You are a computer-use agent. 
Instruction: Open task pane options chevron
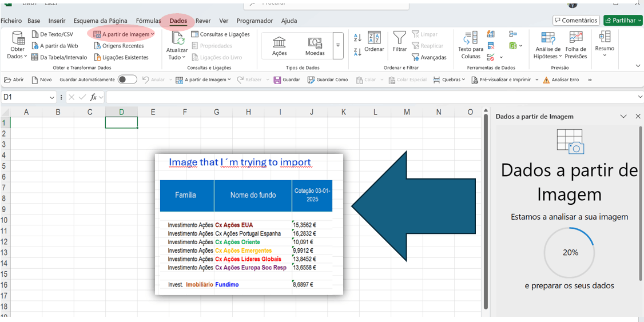pos(623,117)
